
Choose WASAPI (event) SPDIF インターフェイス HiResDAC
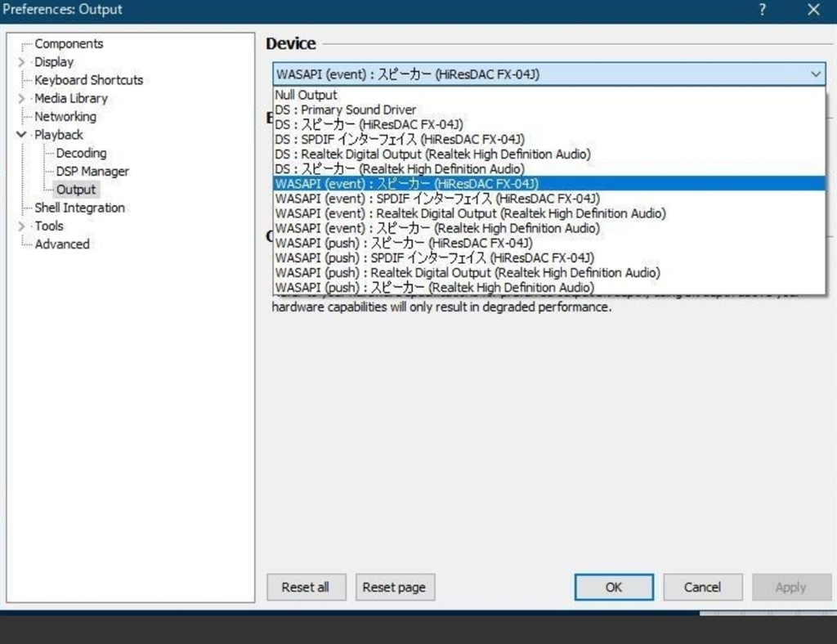pos(548,199)
